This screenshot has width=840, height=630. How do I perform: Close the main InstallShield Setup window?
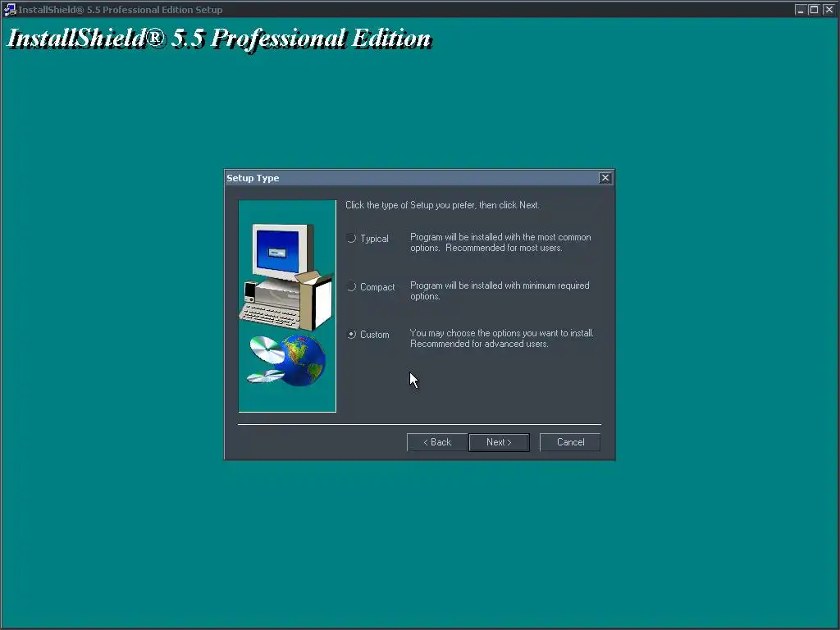[x=829, y=9]
